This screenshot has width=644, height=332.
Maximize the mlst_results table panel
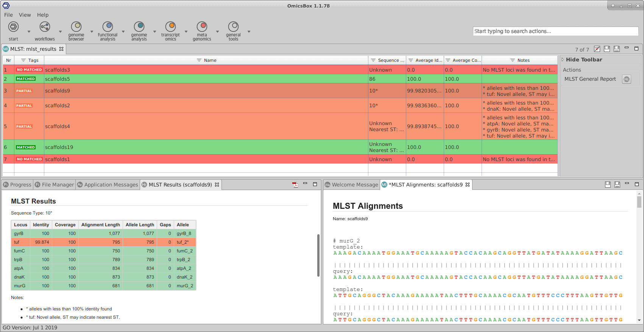click(636, 49)
